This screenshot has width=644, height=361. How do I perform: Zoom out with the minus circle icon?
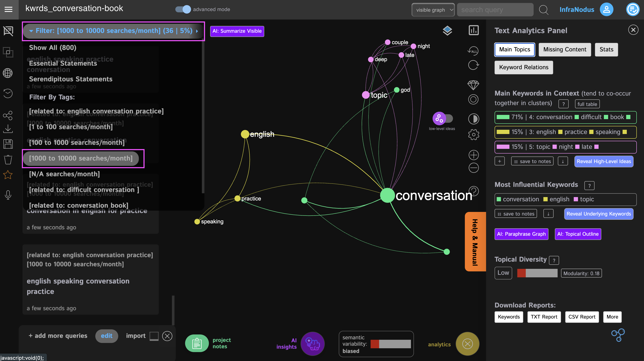tap(474, 168)
